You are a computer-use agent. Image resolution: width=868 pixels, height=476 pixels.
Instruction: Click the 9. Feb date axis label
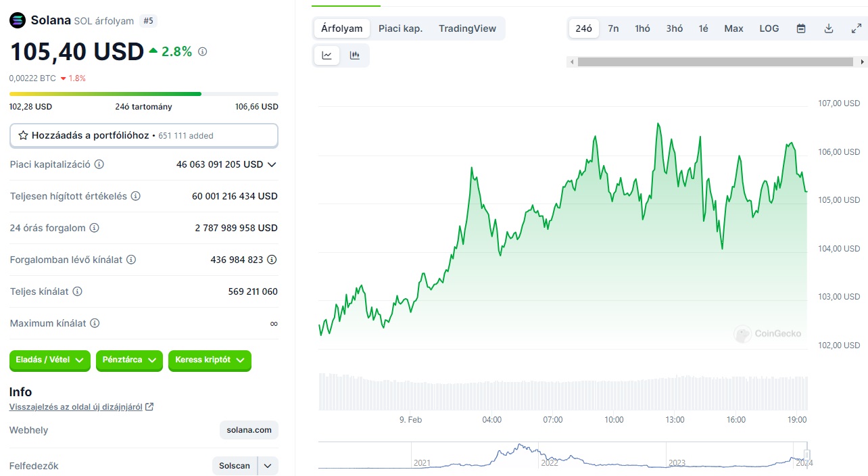pos(410,420)
